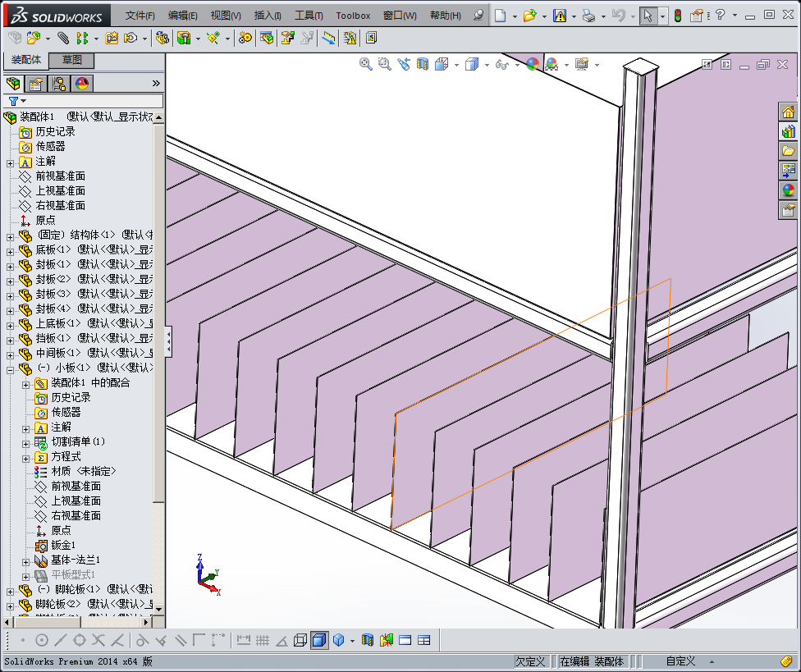
Task: Click Performance Evaluation warning icon
Action: (x=350, y=38)
